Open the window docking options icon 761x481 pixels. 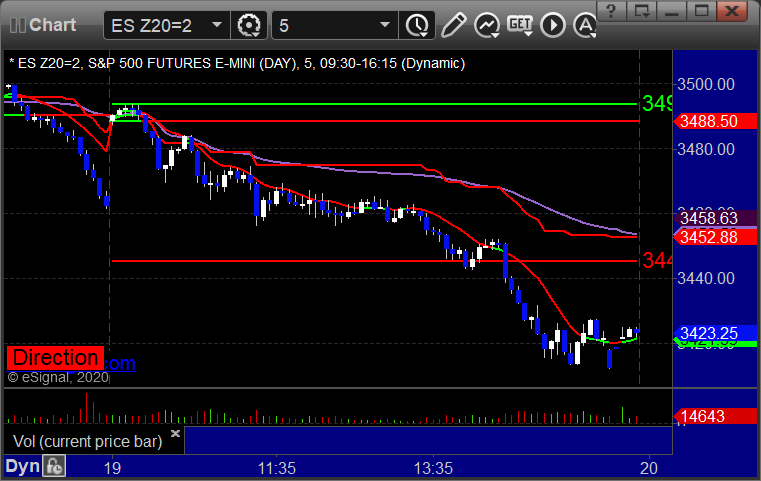click(642, 11)
